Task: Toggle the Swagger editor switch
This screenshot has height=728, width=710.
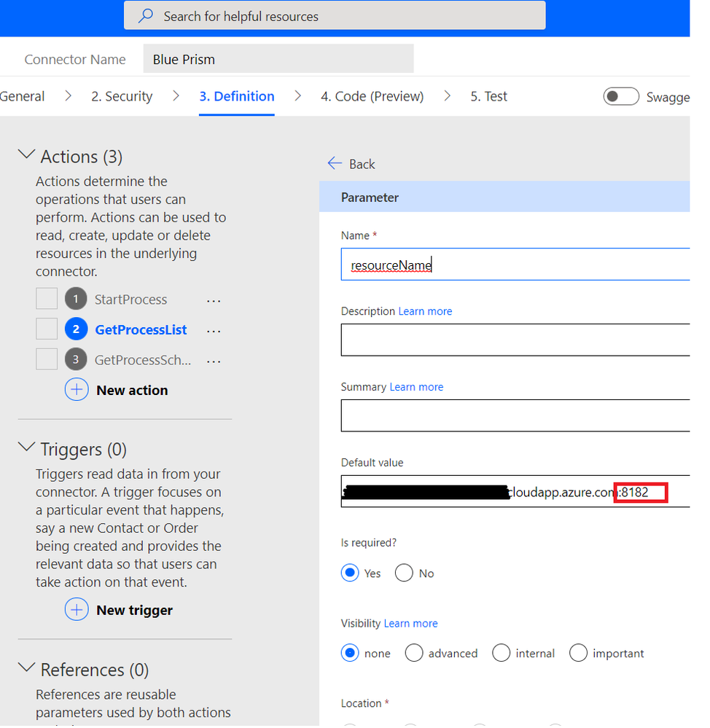Action: [621, 97]
